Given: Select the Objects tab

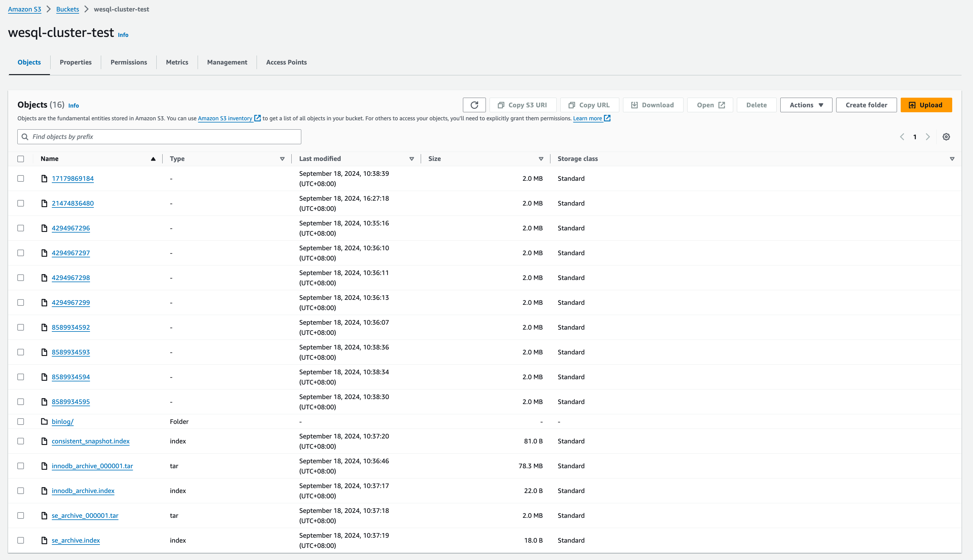Looking at the screenshot, I should point(29,62).
